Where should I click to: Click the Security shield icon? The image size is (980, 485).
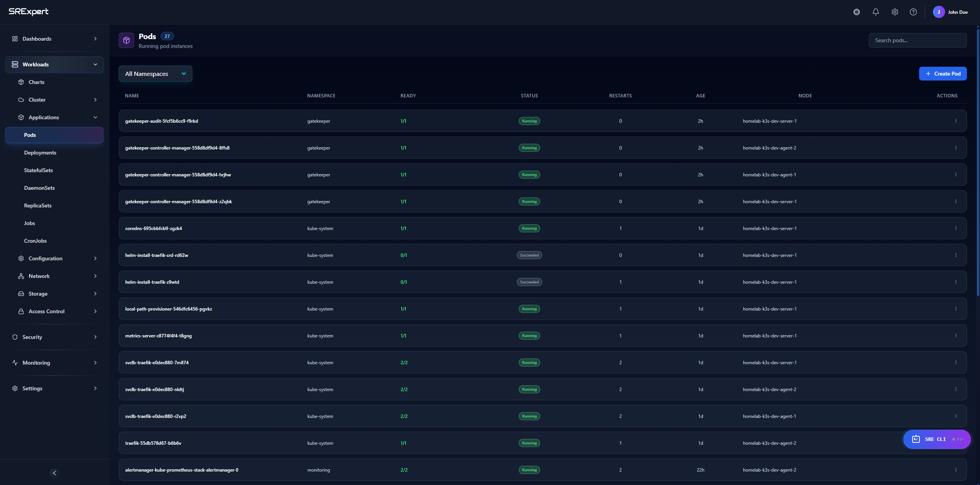pos(15,337)
